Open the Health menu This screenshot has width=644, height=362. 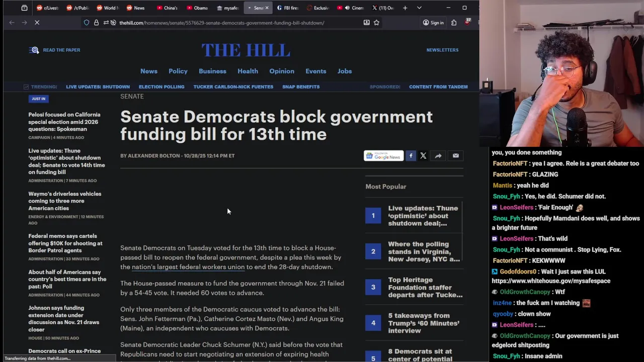pyautogui.click(x=248, y=71)
